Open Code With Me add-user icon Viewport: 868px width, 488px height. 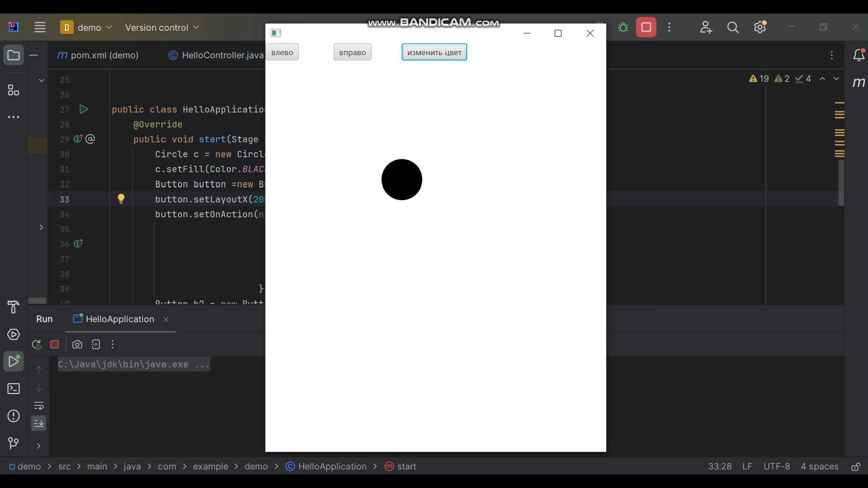(706, 28)
